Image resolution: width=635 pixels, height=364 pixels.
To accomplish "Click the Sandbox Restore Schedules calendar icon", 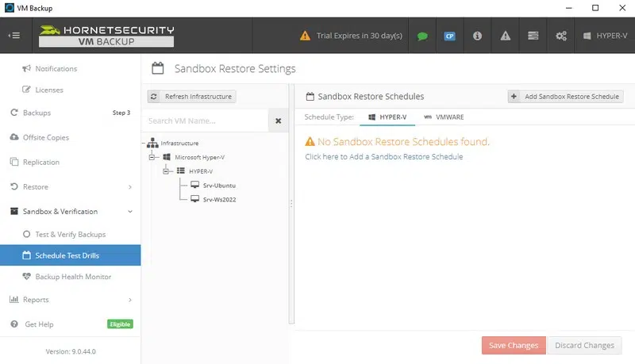I will pyautogui.click(x=310, y=96).
